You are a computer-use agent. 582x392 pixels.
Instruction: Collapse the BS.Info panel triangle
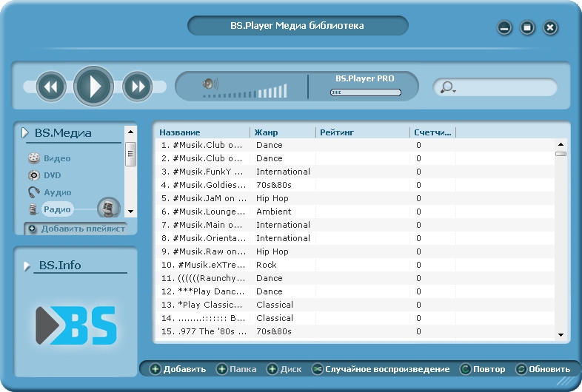[x=27, y=266]
